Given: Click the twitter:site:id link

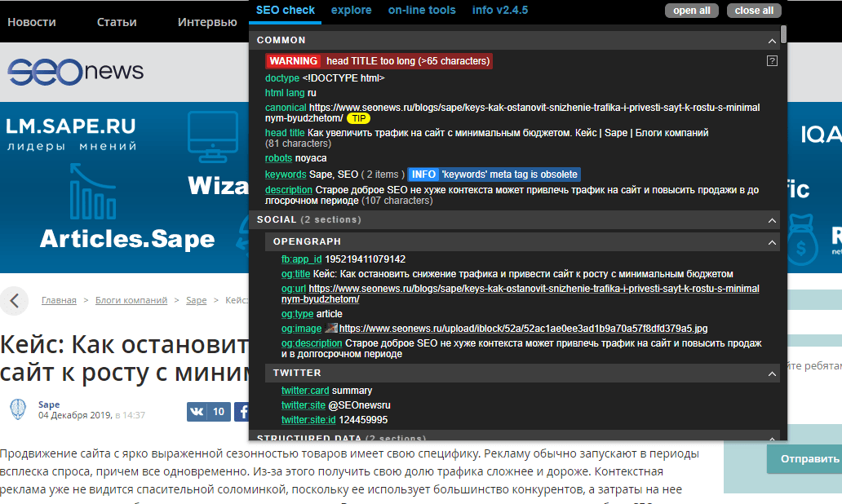Looking at the screenshot, I should (x=308, y=420).
